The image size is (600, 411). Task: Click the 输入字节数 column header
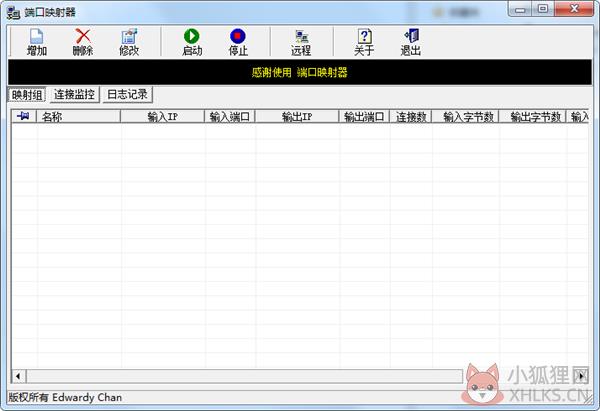tap(465, 116)
